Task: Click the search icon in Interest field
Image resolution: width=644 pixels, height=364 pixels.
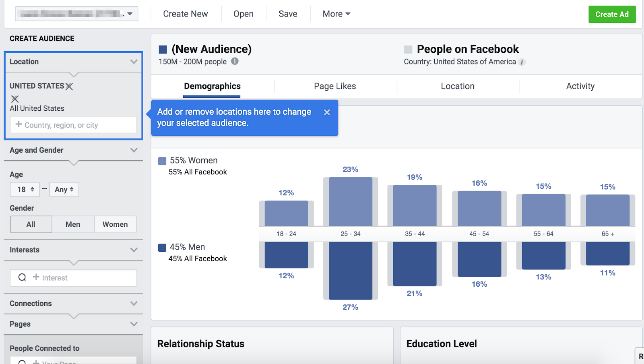Action: coord(22,277)
